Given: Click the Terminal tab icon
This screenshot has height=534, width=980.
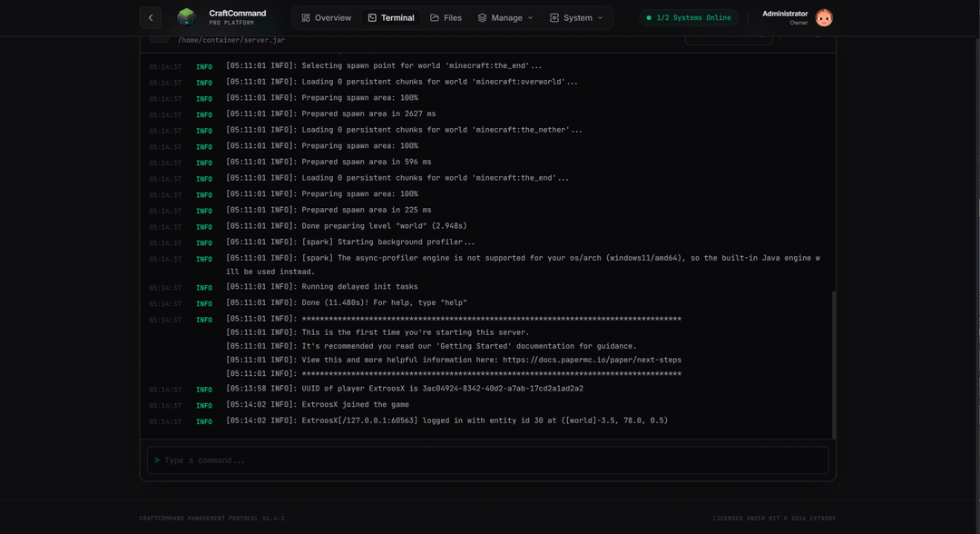Looking at the screenshot, I should point(372,18).
